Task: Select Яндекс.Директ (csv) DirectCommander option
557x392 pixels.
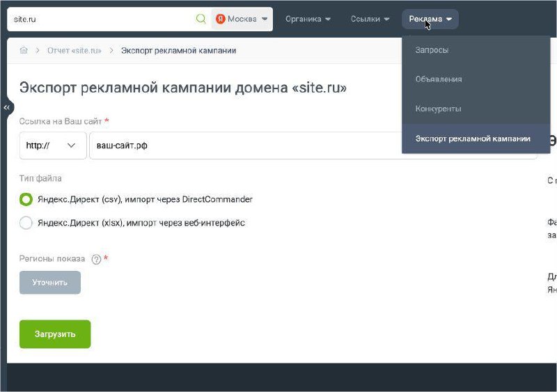Action: (26, 199)
